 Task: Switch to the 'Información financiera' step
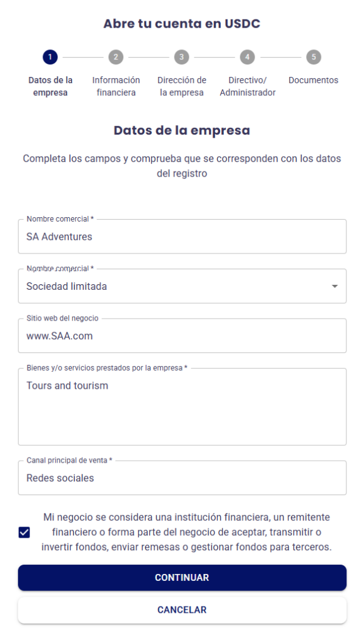coord(116,86)
